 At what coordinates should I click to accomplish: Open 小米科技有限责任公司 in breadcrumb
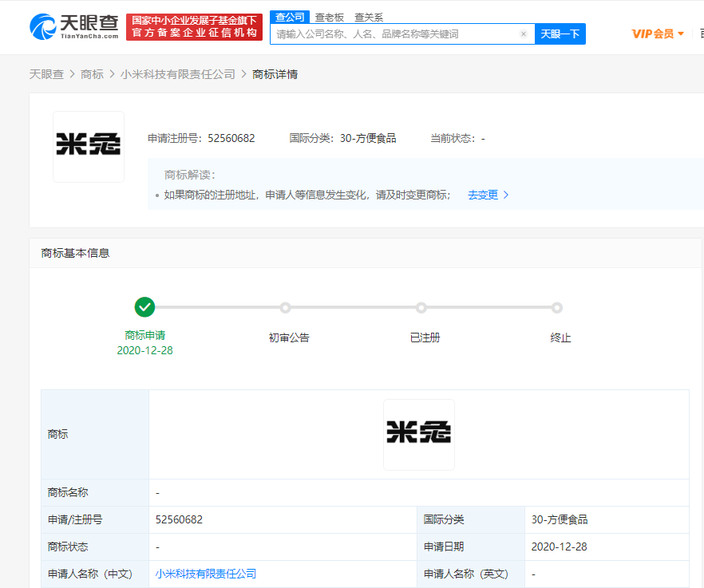click(178, 74)
